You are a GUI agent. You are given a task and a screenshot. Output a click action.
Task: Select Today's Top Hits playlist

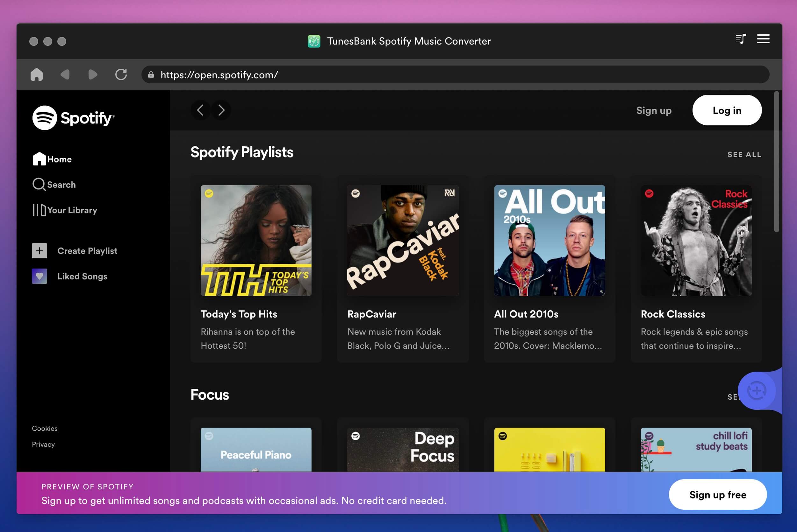pos(255,241)
